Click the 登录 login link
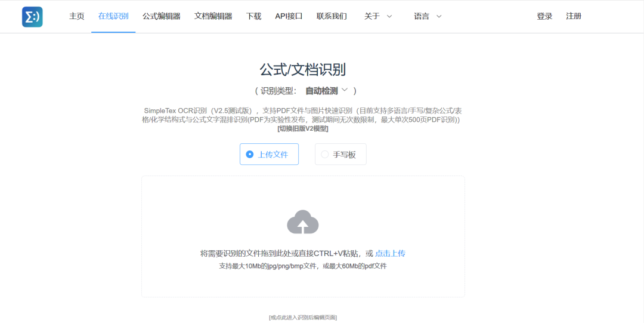This screenshot has height=323, width=644. 544,16
